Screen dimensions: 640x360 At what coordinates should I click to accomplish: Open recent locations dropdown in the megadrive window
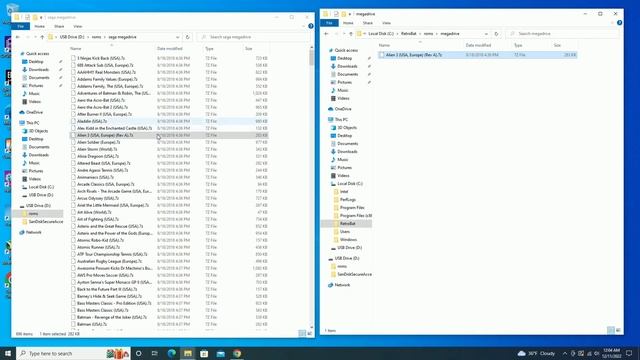click(344, 34)
